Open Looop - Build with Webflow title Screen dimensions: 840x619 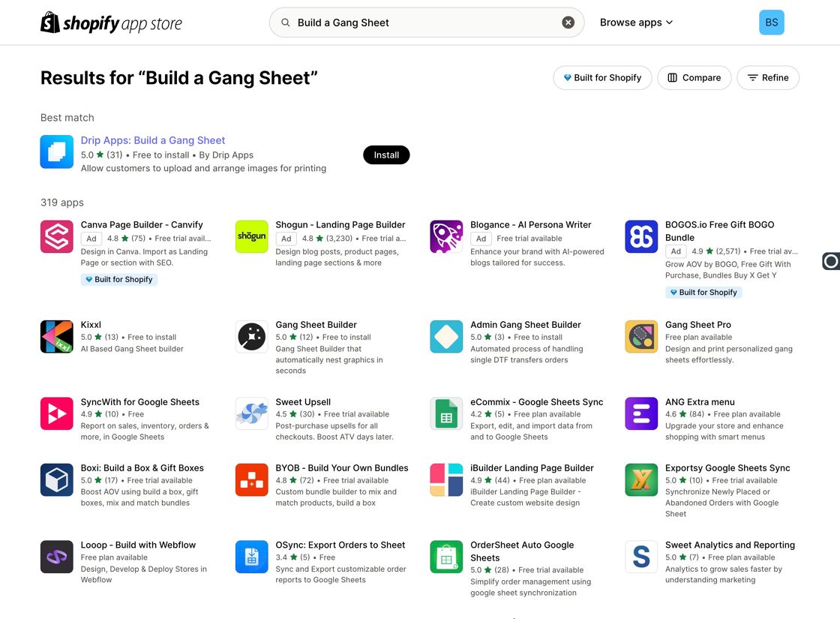138,545
